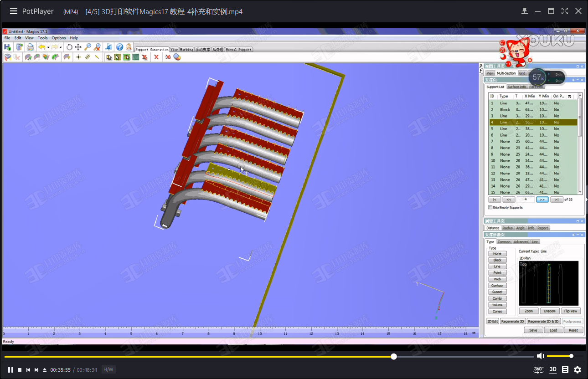Image resolution: width=588 pixels, height=379 pixels.
Task: Open PotPlayer settings gear icon
Action: point(578,369)
